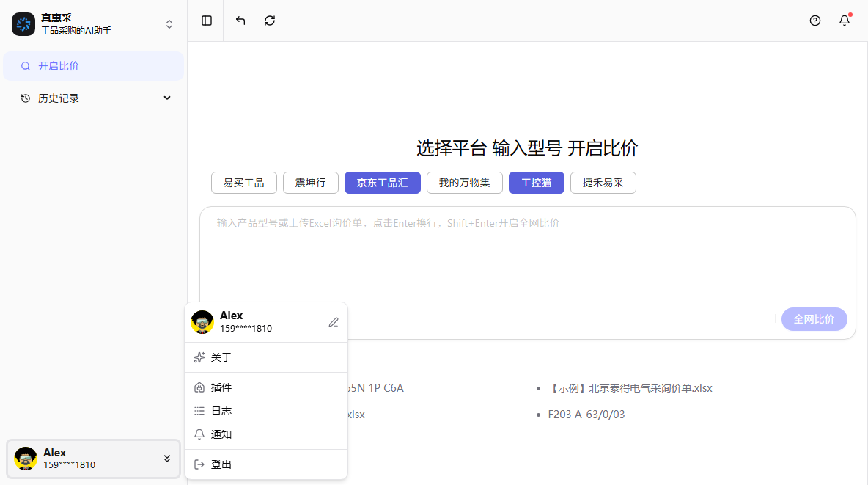
Task: Click the undo back arrow icon
Action: pyautogui.click(x=240, y=21)
